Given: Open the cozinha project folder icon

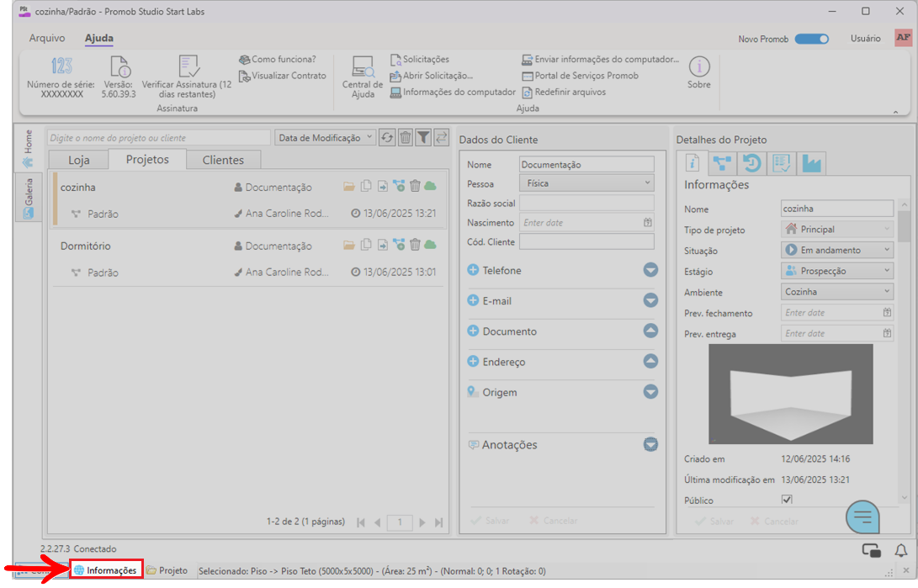Looking at the screenshot, I should [x=349, y=187].
